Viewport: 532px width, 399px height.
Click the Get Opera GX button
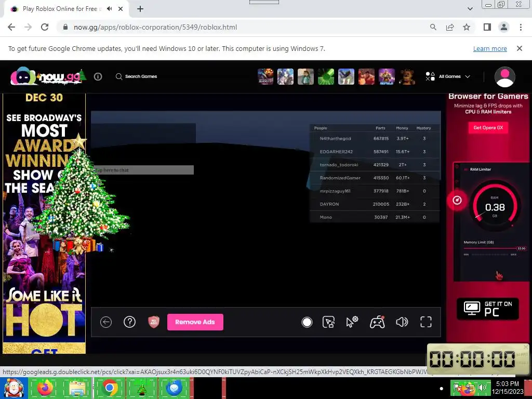[x=488, y=128]
